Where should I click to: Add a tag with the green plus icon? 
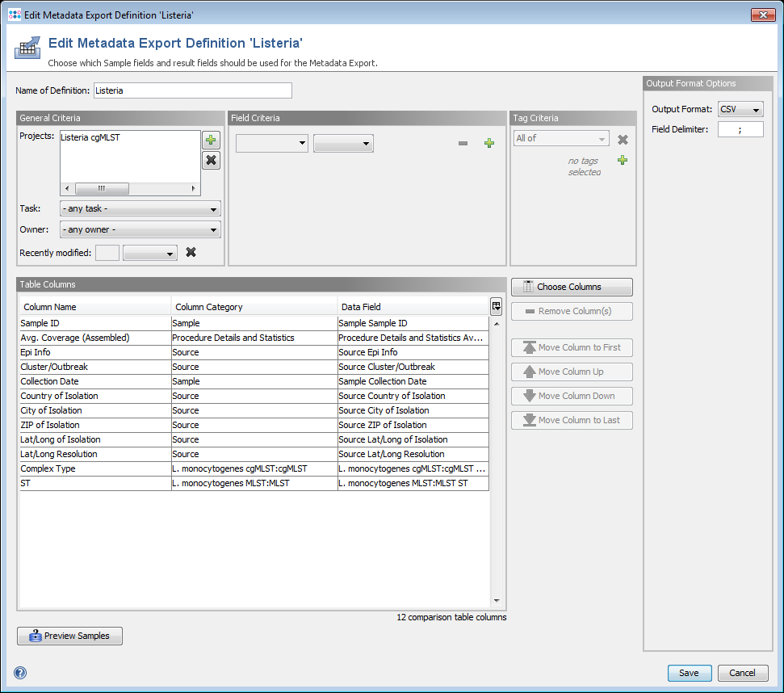(623, 161)
